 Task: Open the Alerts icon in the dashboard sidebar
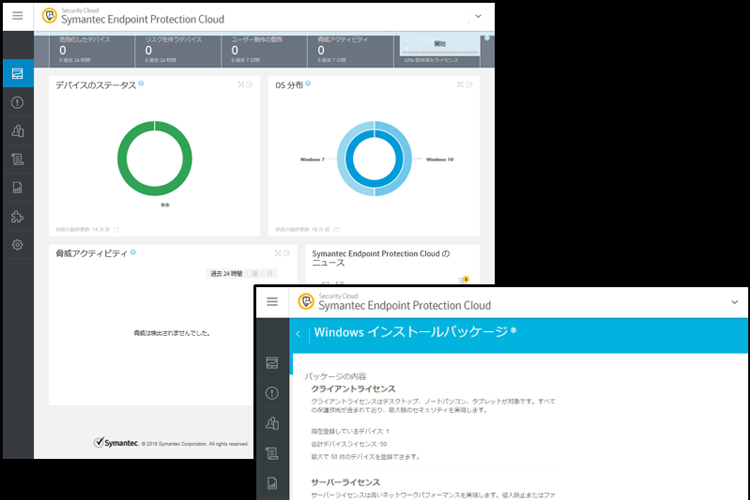pyautogui.click(x=18, y=102)
